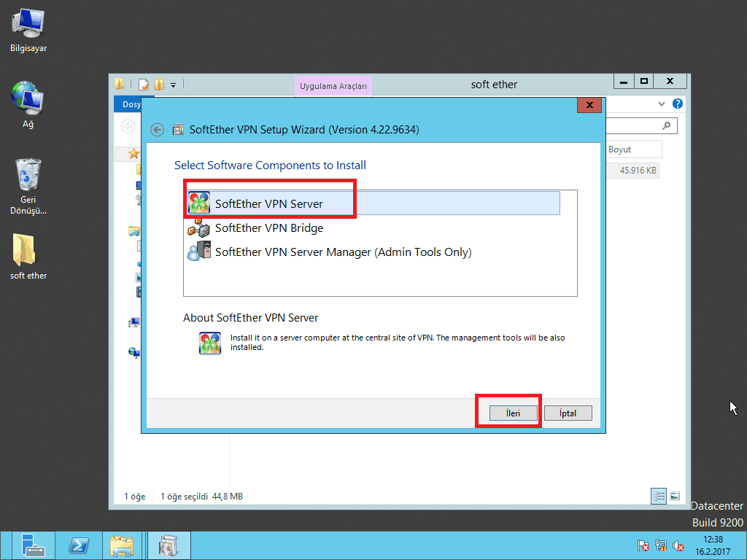747x560 pixels.
Task: Maximize the soft ether Explorer window
Action: [643, 82]
